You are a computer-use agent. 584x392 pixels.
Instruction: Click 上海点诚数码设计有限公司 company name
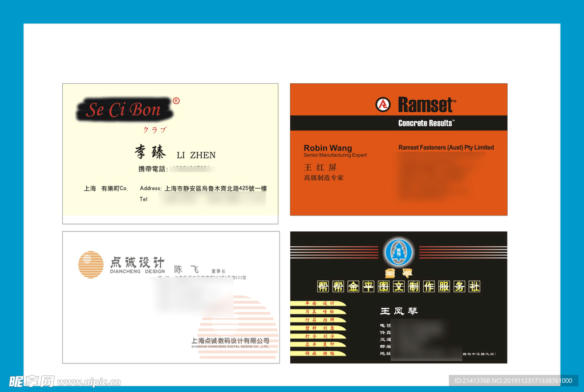click(x=230, y=341)
